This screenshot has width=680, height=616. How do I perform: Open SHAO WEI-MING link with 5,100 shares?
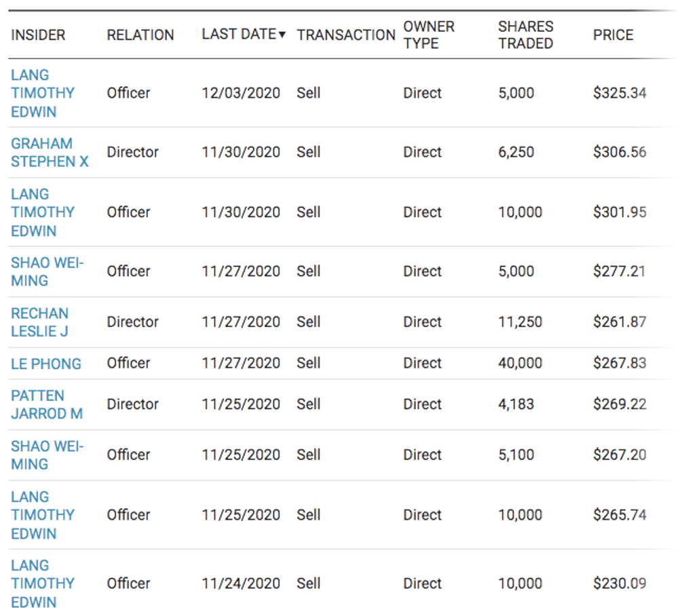tap(47, 455)
